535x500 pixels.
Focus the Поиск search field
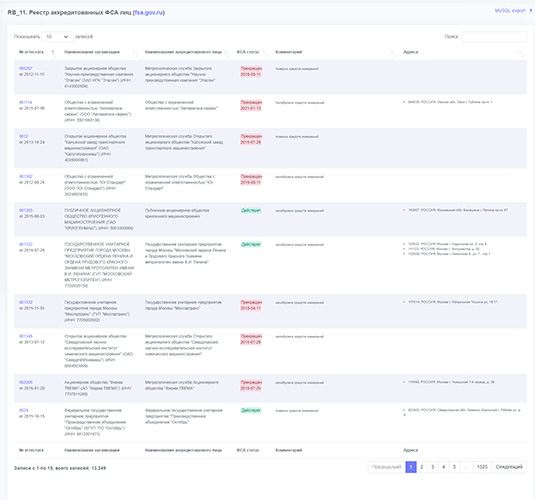click(494, 37)
